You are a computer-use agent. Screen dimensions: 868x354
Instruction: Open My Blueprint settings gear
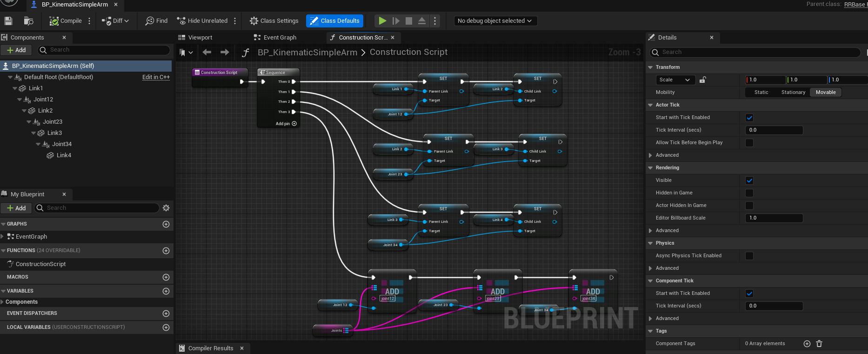(x=166, y=208)
